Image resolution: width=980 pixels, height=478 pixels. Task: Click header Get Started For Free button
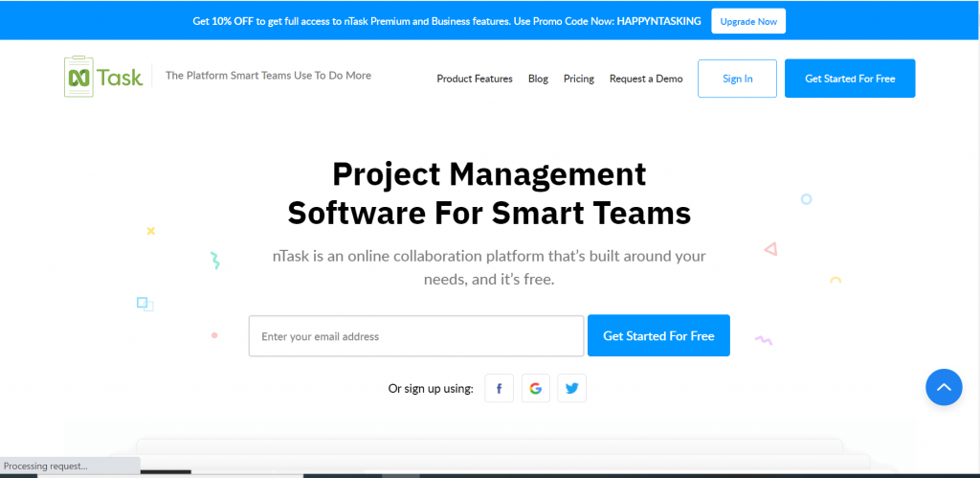(x=850, y=79)
